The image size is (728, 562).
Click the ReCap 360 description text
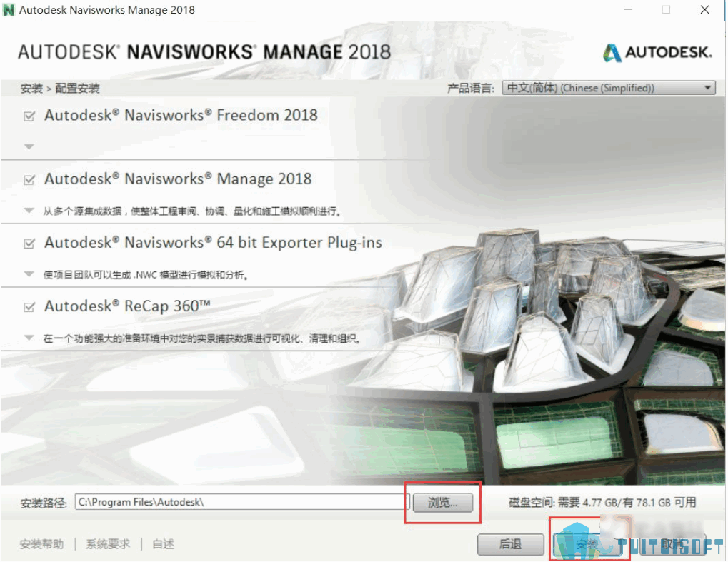202,338
